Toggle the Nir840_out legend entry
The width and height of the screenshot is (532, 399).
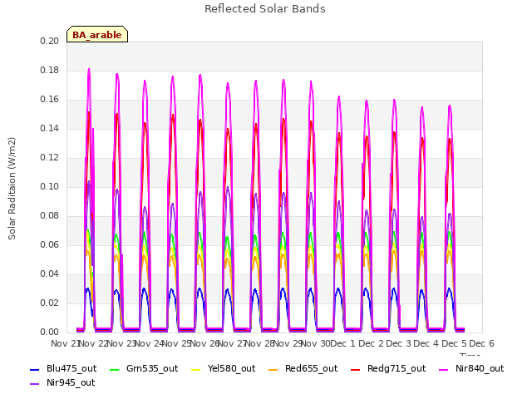[x=471, y=368]
